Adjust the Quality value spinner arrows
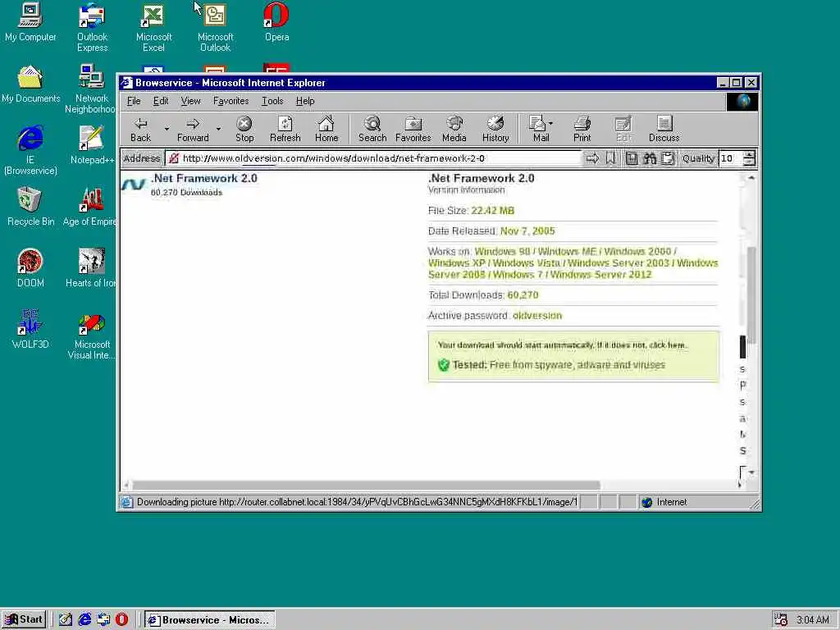Viewport: 840px width, 630px height. point(750,158)
